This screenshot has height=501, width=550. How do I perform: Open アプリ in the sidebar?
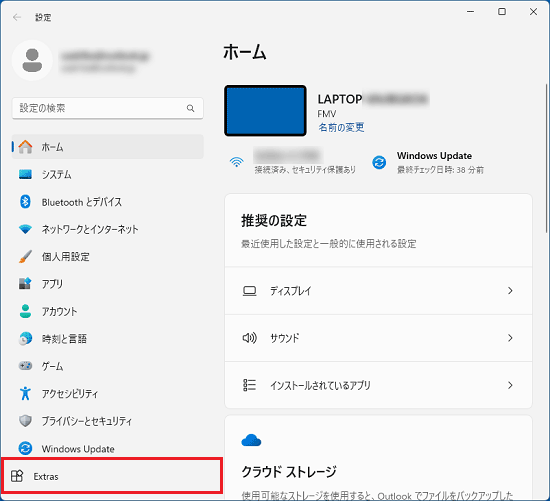click(x=108, y=283)
